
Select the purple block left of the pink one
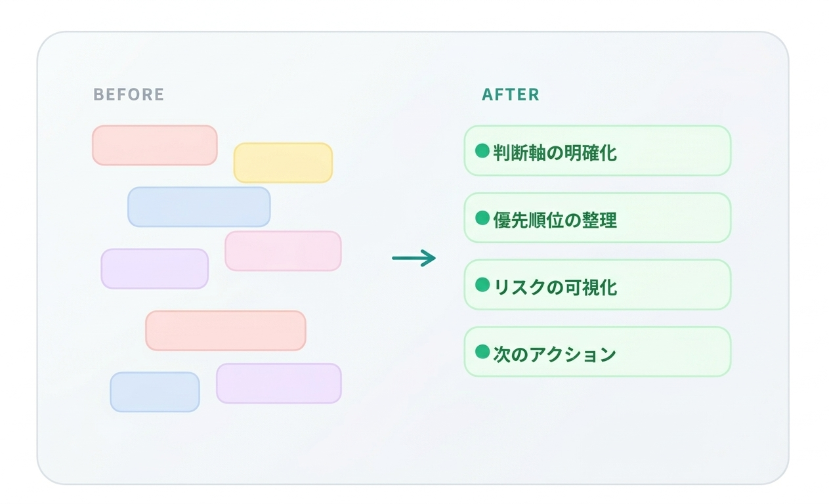[x=154, y=268]
